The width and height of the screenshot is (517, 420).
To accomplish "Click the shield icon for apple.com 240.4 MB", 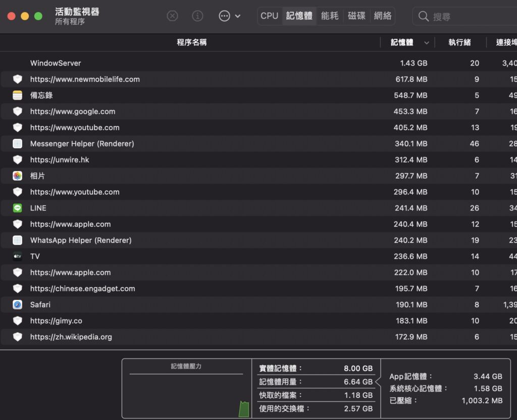I will tap(18, 224).
